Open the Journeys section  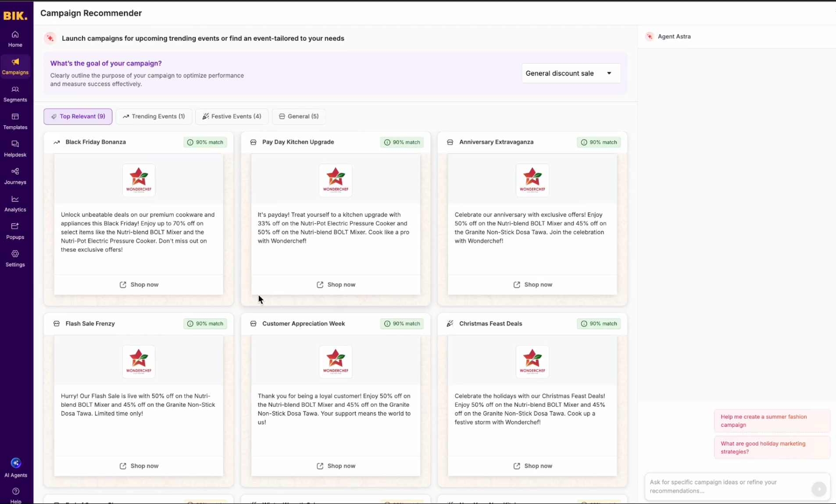point(15,175)
